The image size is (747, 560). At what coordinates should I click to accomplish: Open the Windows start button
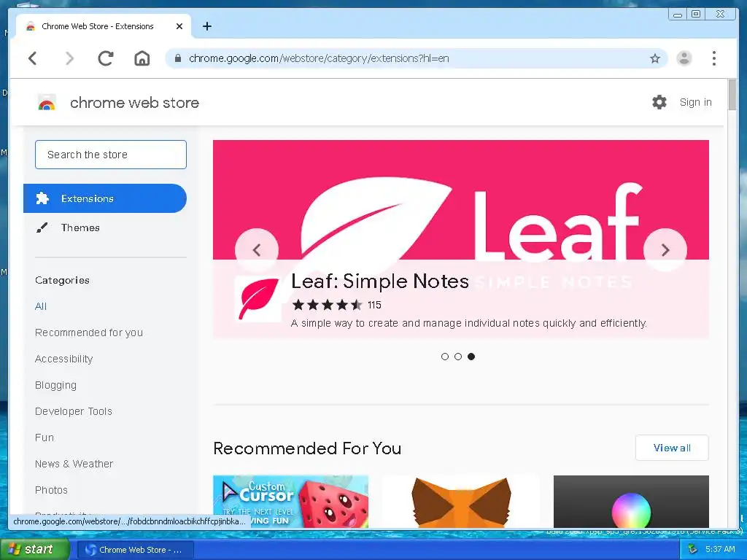click(34, 550)
